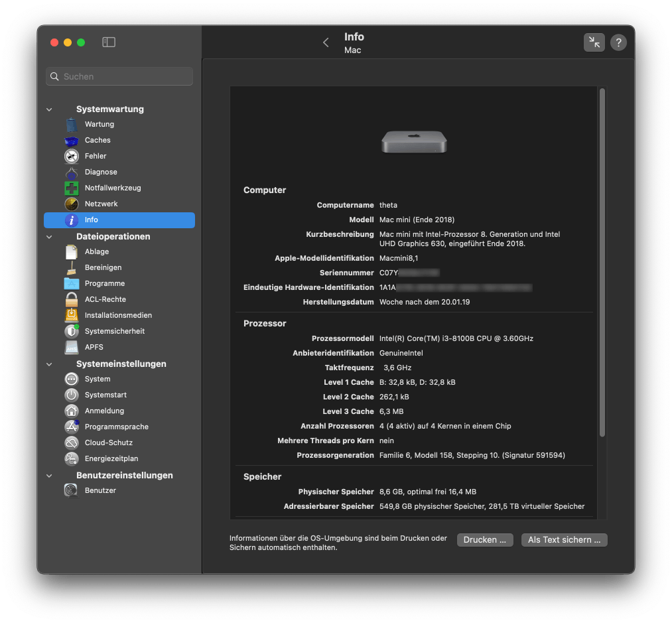
Task: Open the Wartung maintenance icon
Action: pos(72,124)
